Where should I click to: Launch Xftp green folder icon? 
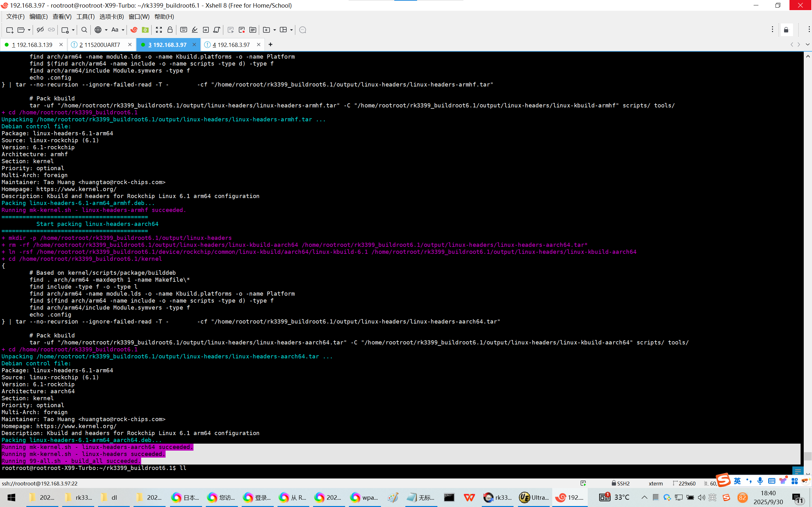point(145,30)
